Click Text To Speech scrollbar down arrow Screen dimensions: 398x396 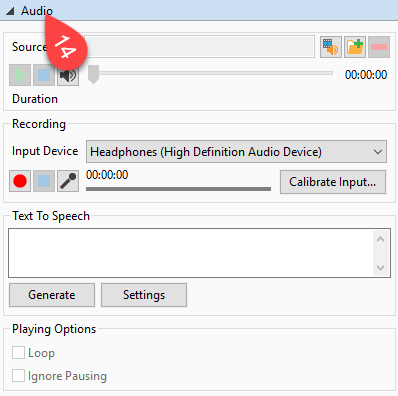(x=381, y=268)
